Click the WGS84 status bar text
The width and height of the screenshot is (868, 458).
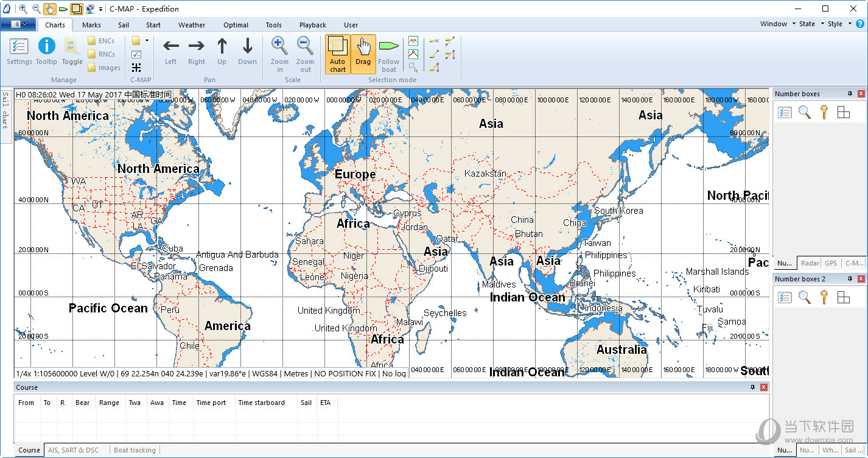point(265,373)
